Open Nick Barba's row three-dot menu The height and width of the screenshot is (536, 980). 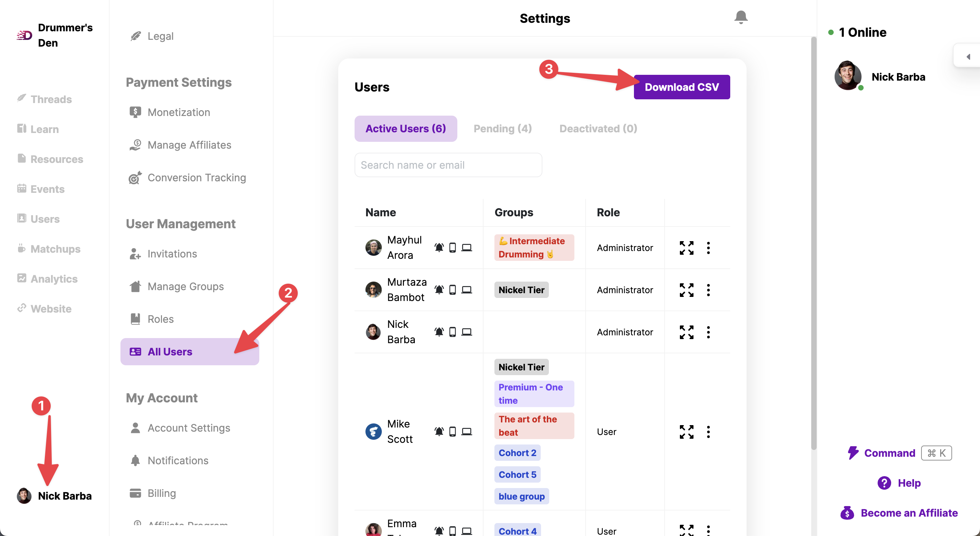(708, 332)
